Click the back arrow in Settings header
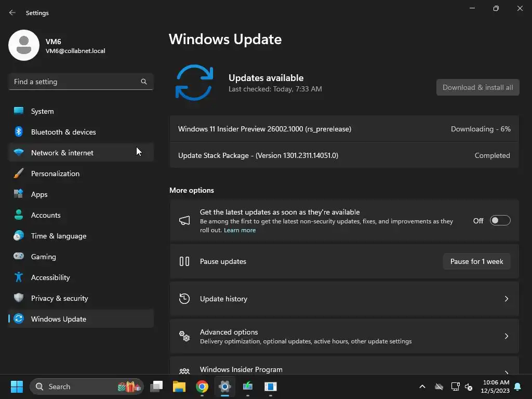532x399 pixels. point(12,12)
